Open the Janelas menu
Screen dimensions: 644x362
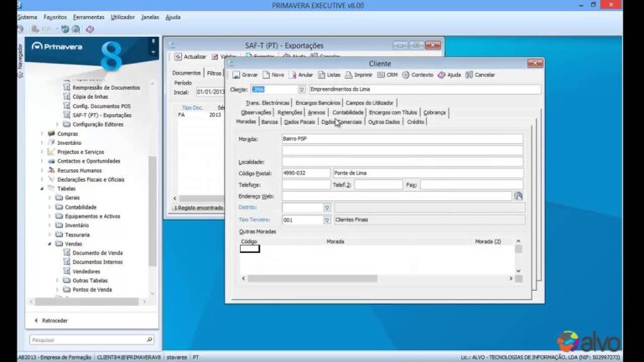(150, 18)
